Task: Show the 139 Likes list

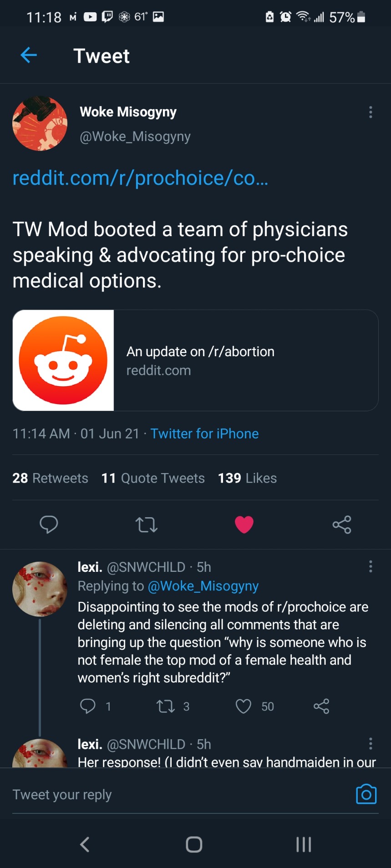Action: point(247,478)
